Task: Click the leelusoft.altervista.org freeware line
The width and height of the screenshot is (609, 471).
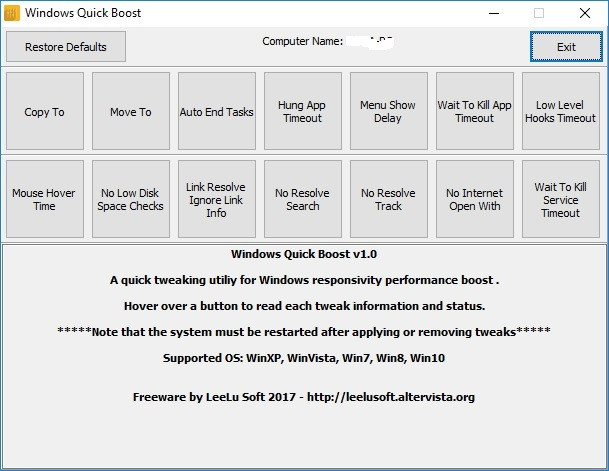Action: tap(304, 397)
